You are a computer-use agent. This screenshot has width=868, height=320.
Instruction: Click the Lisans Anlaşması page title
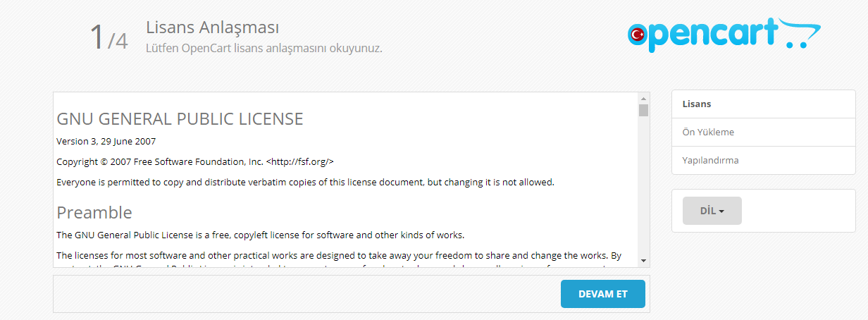213,27
